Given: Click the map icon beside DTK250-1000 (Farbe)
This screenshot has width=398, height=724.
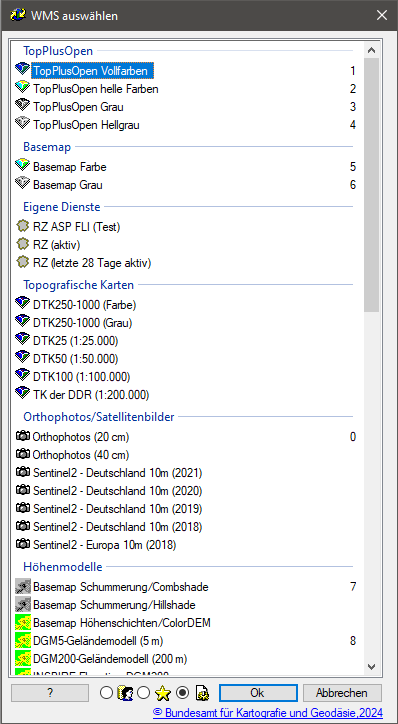Looking at the screenshot, I should 22,304.
